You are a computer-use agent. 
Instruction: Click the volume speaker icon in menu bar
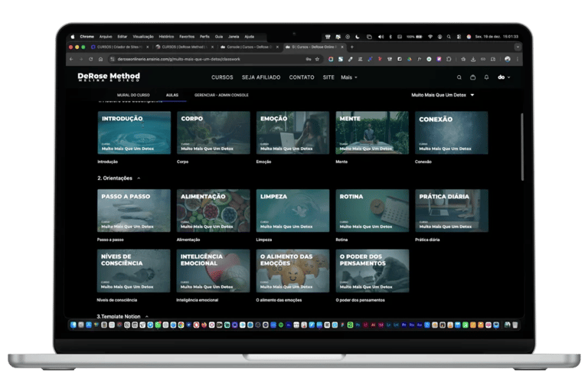[x=381, y=37]
